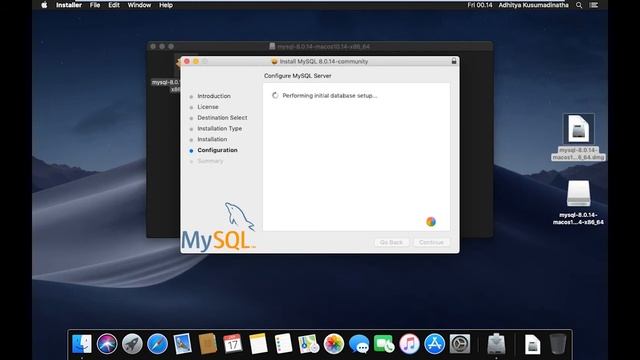This screenshot has height=360, width=640.
Task: Open FaceTime in dock
Action: click(x=384, y=344)
